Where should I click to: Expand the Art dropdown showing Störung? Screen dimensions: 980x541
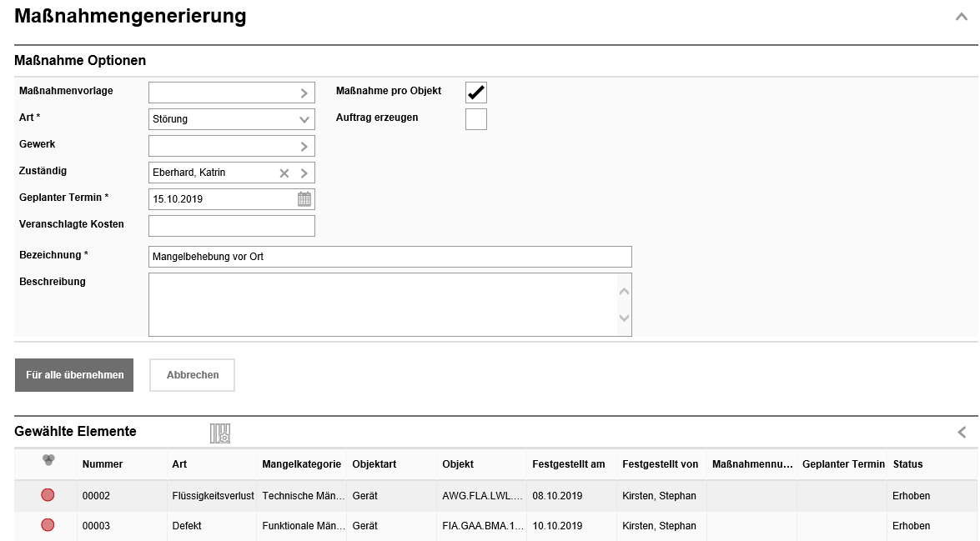point(304,119)
